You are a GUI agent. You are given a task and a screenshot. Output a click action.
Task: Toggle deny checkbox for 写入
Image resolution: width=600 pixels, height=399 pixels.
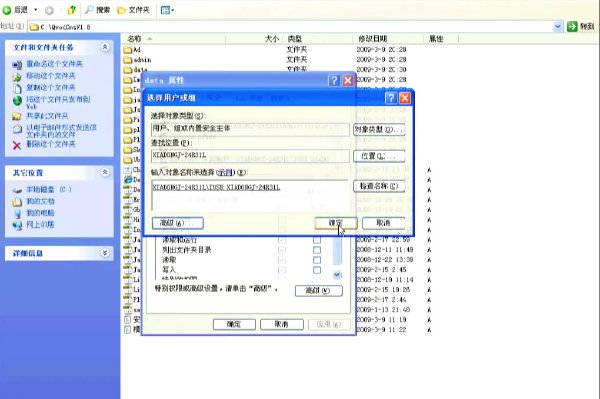317,270
